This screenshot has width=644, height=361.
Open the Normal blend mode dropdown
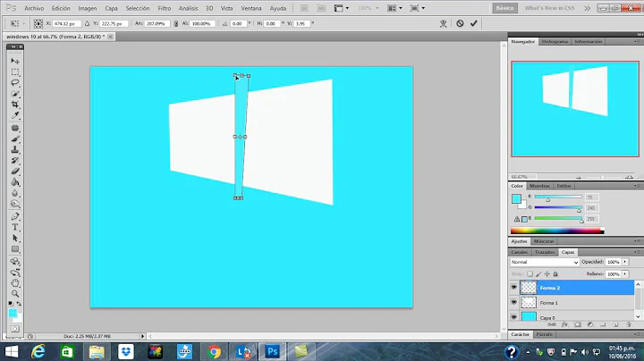(x=545, y=262)
